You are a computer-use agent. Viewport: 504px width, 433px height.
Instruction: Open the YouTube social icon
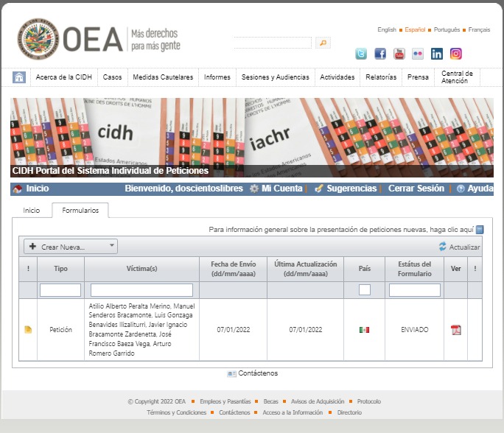click(x=399, y=54)
